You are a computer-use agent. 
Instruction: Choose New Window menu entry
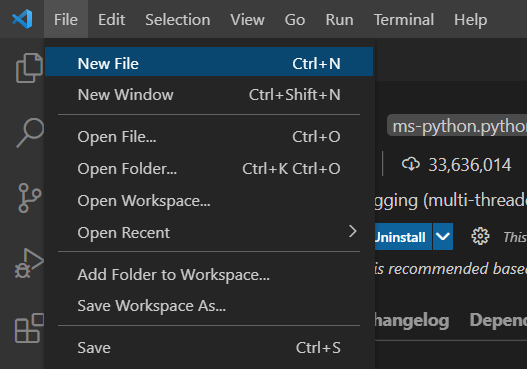[209, 94]
